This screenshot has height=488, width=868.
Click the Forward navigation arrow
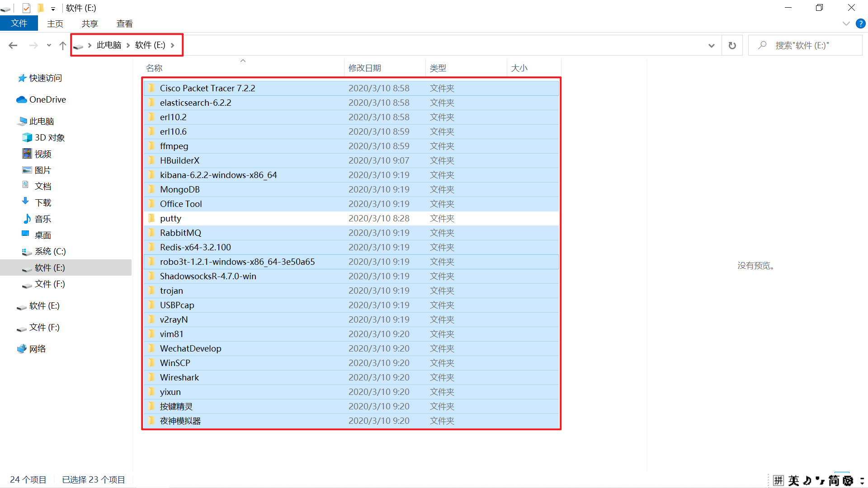point(33,45)
